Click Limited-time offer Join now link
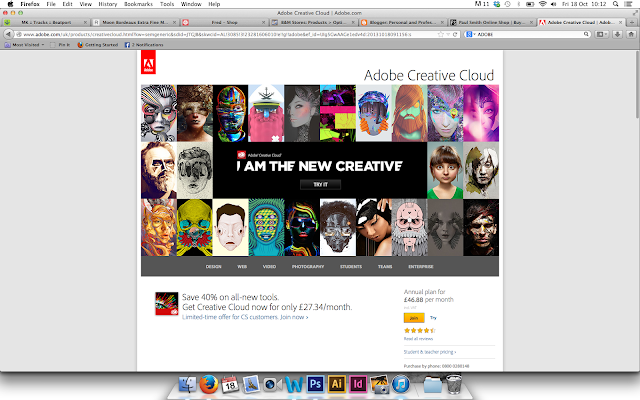640x400 pixels. click(x=245, y=317)
